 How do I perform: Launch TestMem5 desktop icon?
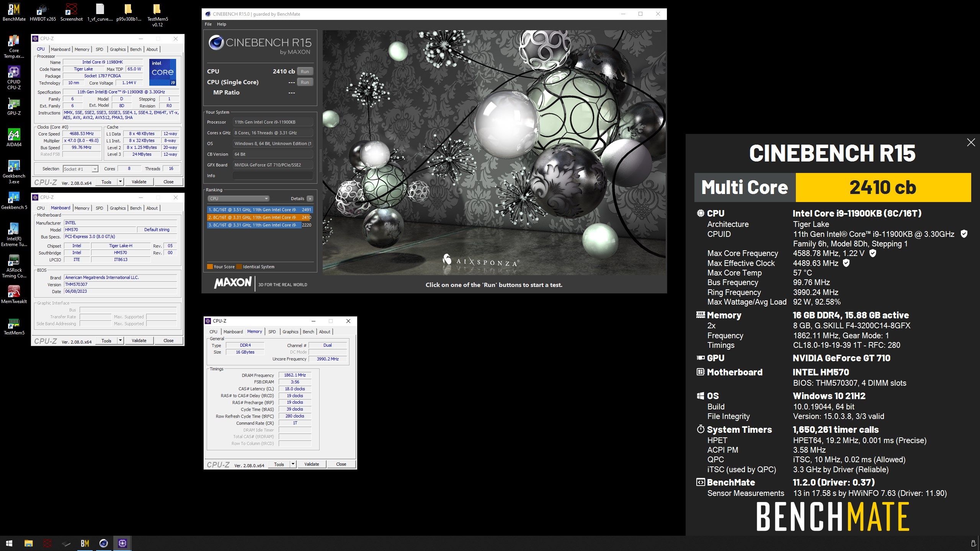coord(14,326)
